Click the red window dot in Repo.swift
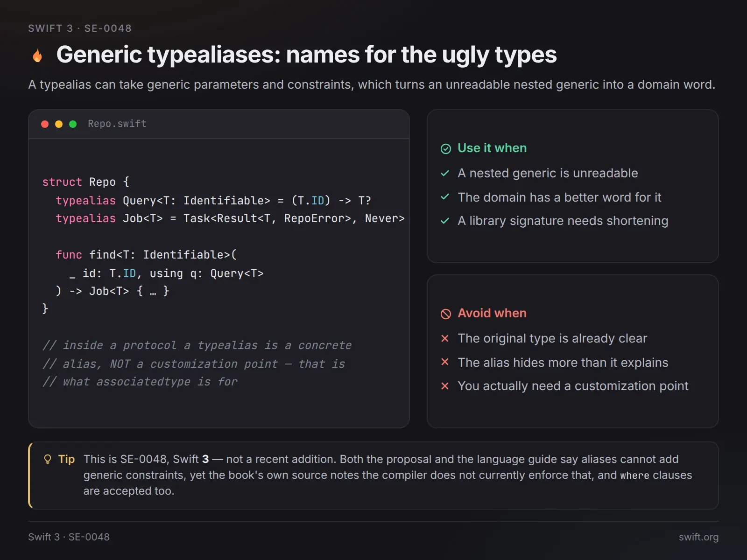The image size is (747, 560). 45,124
